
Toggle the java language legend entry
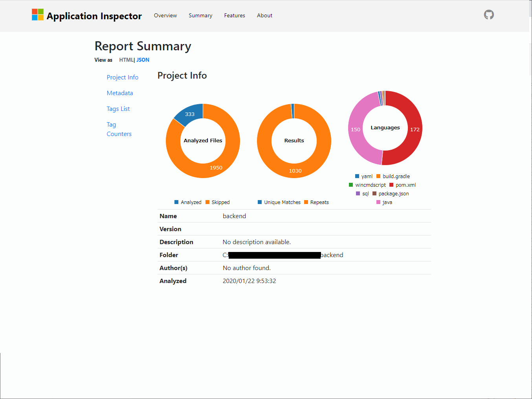point(378,202)
